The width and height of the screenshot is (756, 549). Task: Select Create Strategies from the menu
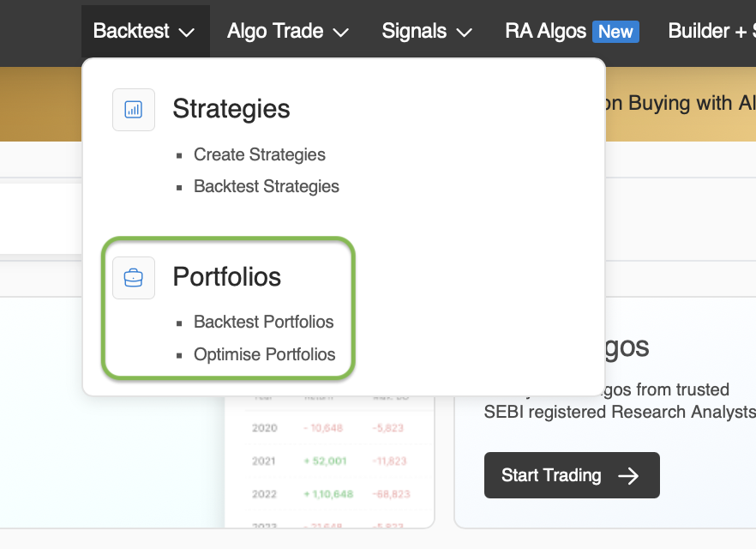pos(259,155)
